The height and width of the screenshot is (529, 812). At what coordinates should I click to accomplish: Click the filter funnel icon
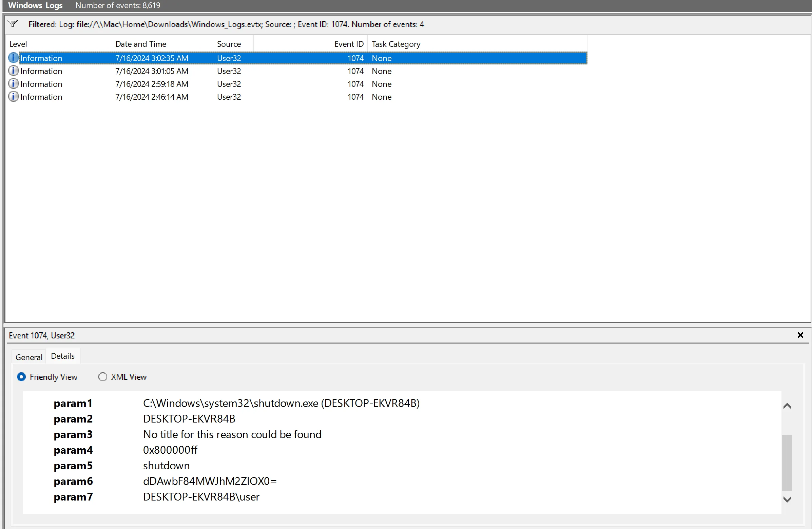[x=13, y=24]
